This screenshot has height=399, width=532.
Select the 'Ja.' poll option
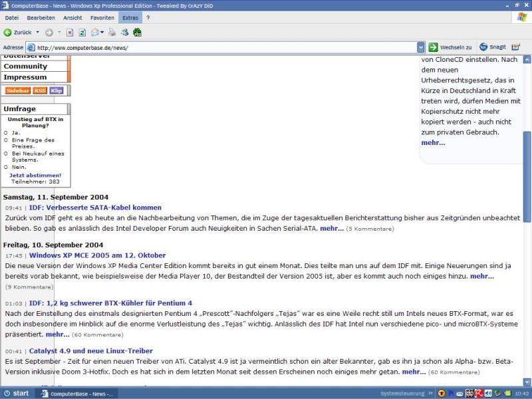(6, 132)
